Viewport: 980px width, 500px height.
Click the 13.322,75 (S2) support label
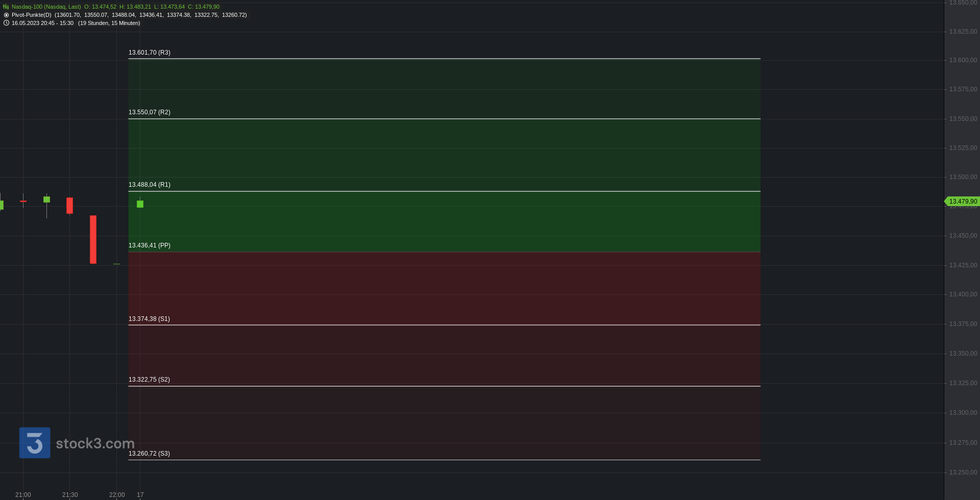[149, 380]
